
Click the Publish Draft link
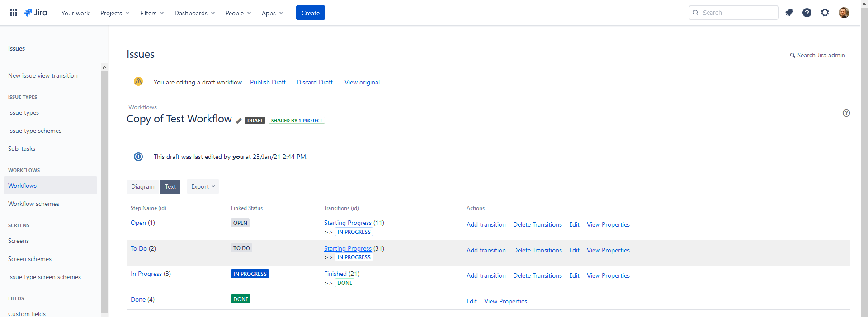[268, 83]
